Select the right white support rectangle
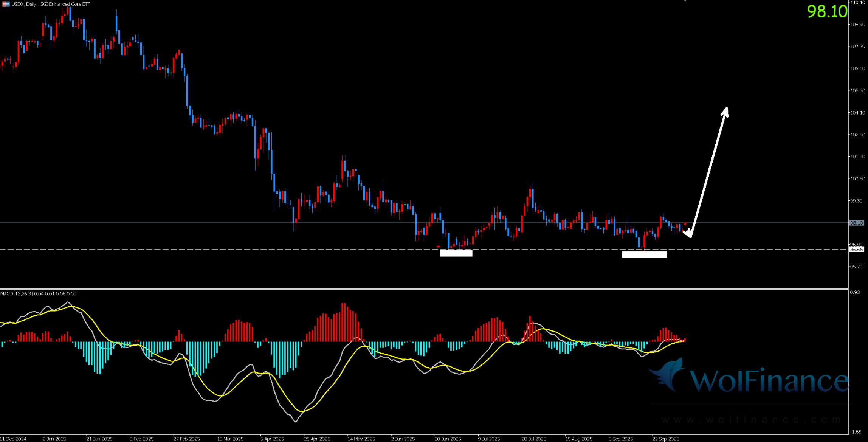The width and height of the screenshot is (868, 442). [x=644, y=255]
